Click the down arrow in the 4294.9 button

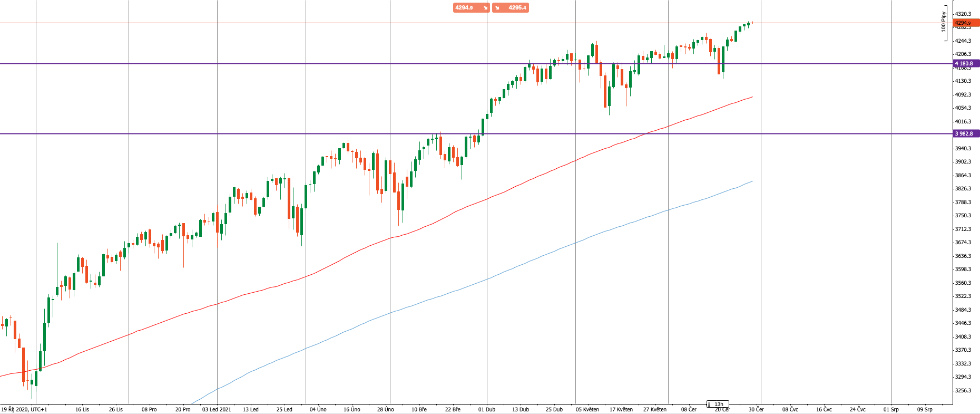(485, 8)
